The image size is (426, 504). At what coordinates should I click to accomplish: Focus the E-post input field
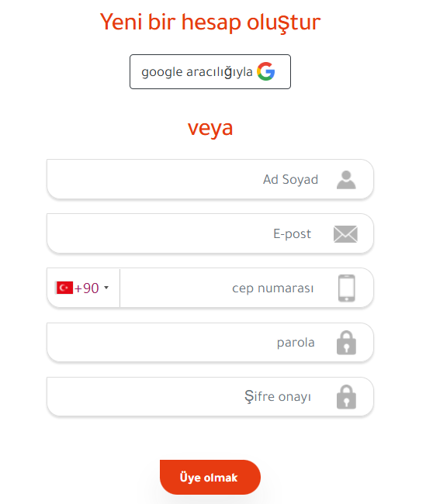tap(210, 233)
